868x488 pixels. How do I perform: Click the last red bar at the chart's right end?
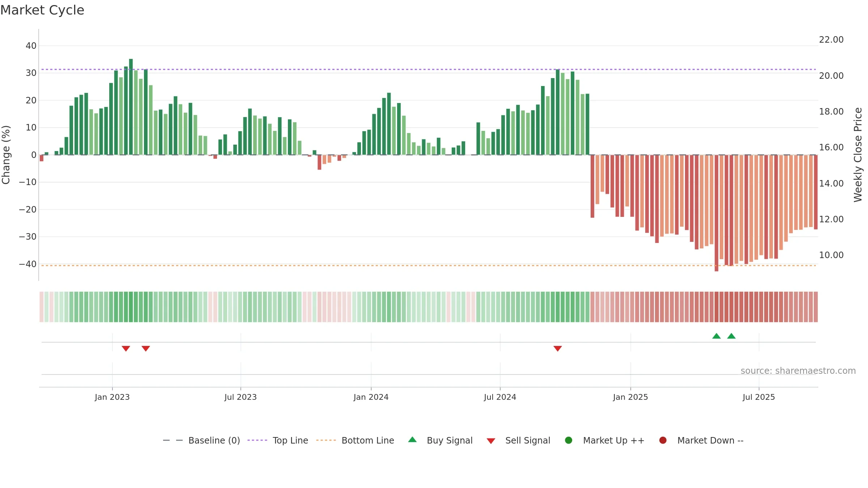click(816, 192)
